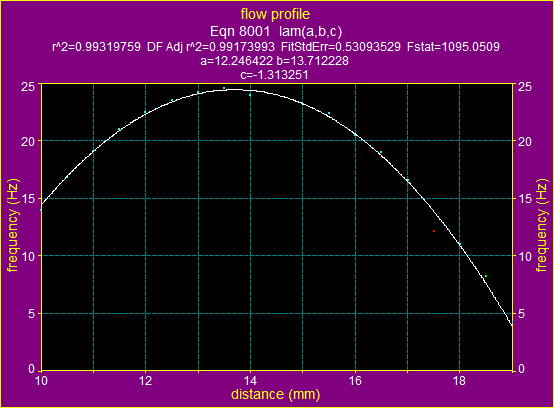Viewport: 554px width, 408px height.
Task: Click the cyan data point at 12 mm
Action: pos(145,112)
